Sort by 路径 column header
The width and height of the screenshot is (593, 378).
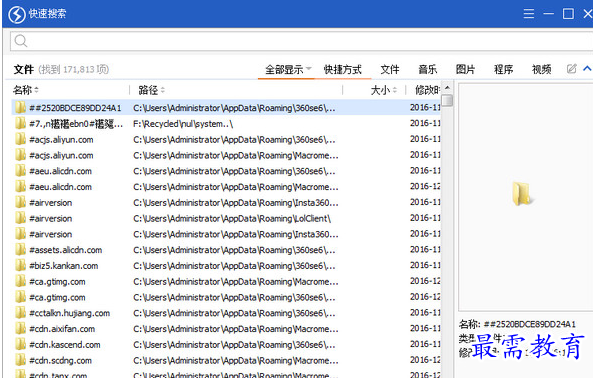[x=152, y=90]
